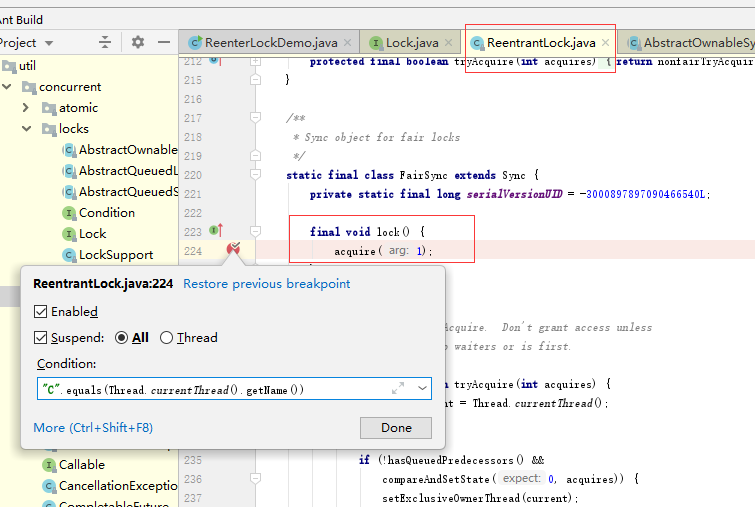755x507 pixels.
Task: Close the Lock.java tab
Action: 448,43
